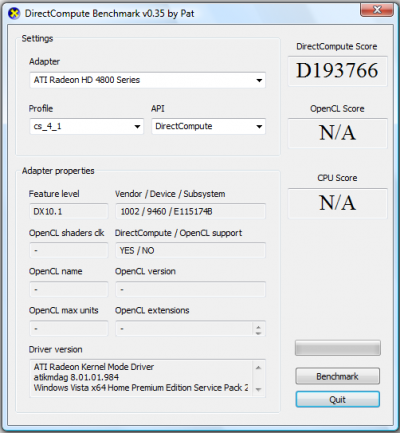
Task: Click the 'Vendor / Device / Subsystem' label
Action: point(170,194)
